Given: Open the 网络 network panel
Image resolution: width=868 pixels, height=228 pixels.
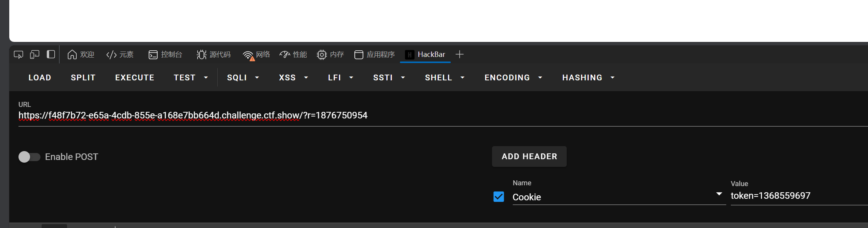Looking at the screenshot, I should click(256, 55).
